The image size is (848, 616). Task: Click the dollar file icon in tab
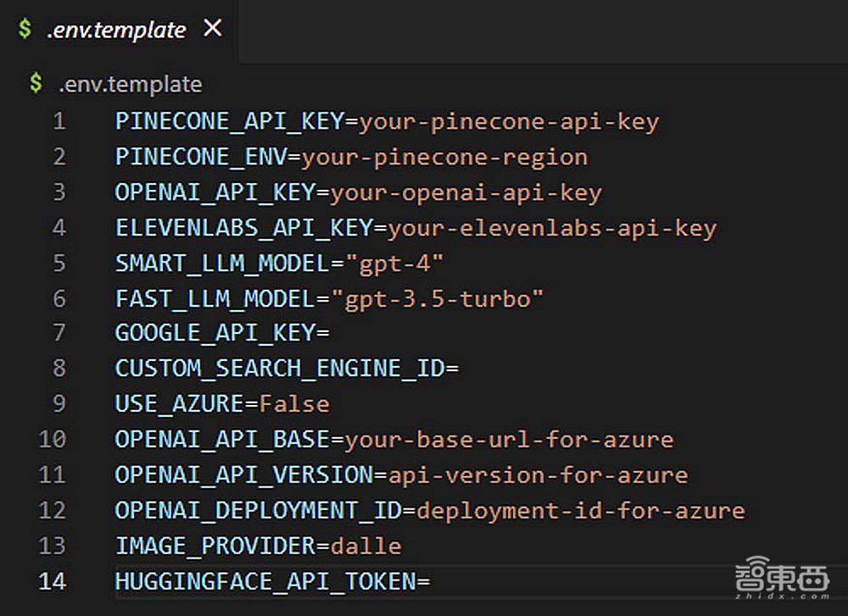pyautogui.click(x=25, y=30)
